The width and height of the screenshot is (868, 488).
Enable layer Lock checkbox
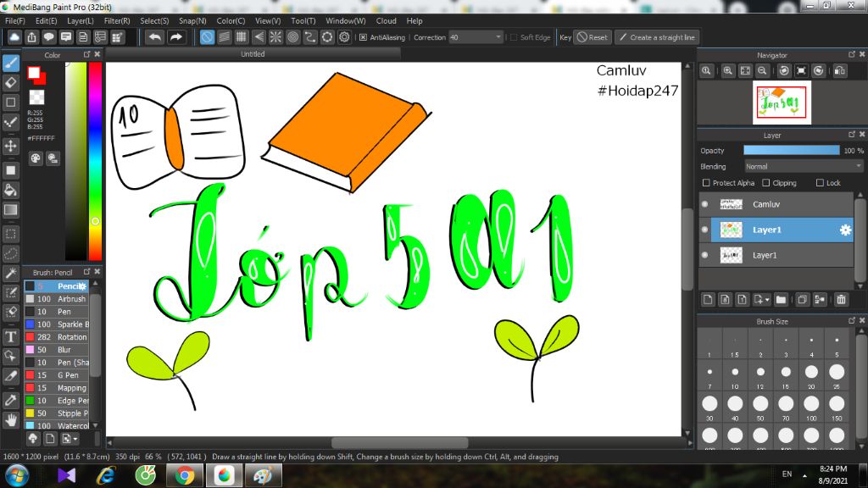820,183
